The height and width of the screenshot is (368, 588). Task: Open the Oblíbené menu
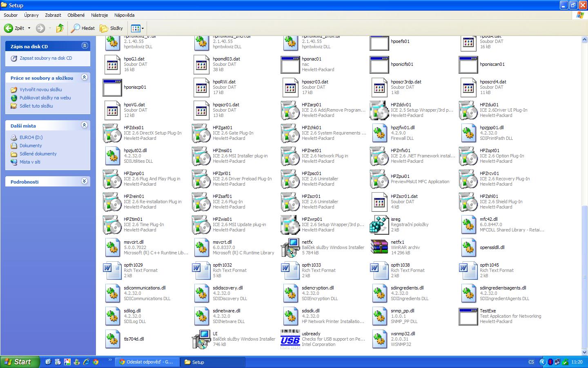pyautogui.click(x=76, y=15)
